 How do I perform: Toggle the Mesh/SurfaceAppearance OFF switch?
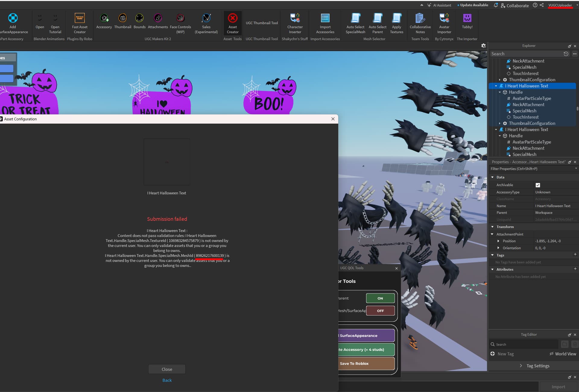380,311
